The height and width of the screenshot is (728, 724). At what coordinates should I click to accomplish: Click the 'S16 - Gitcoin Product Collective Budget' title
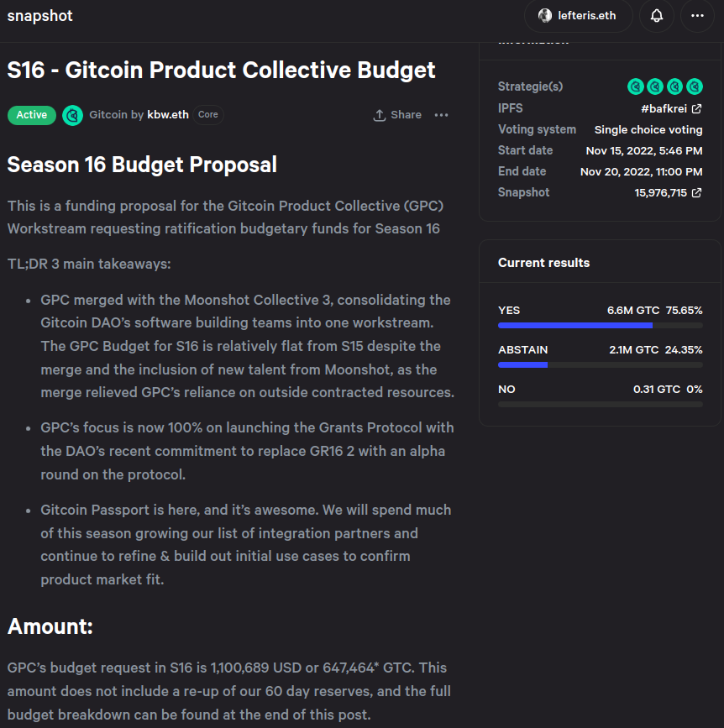click(x=222, y=70)
